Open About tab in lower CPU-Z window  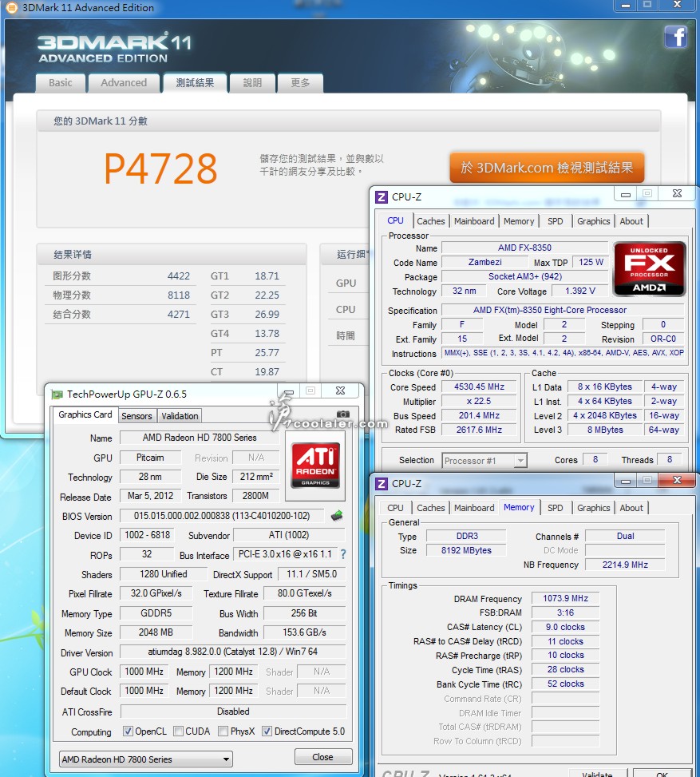point(631,508)
